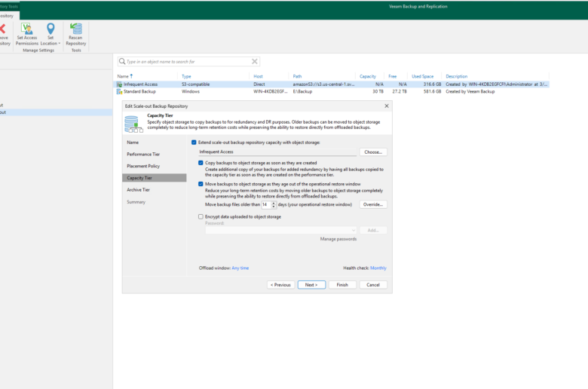Viewport: 588px width, 389px height.
Task: Click the Previous button
Action: tap(281, 285)
